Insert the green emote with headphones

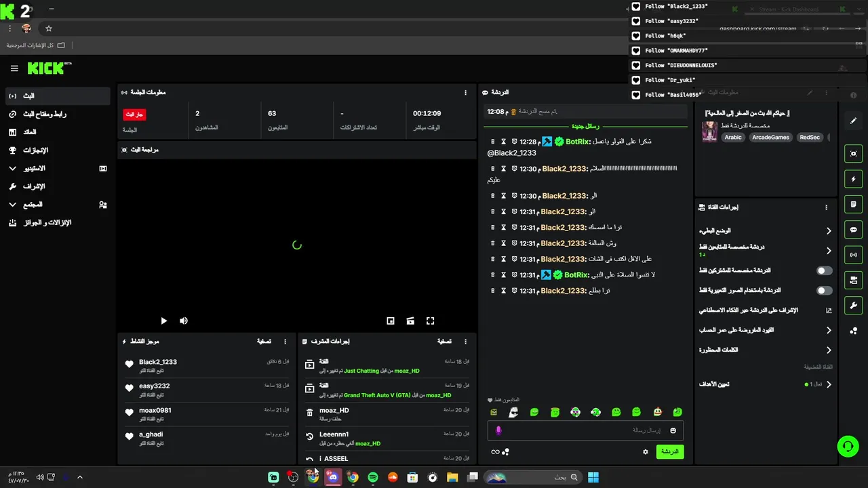595,412
